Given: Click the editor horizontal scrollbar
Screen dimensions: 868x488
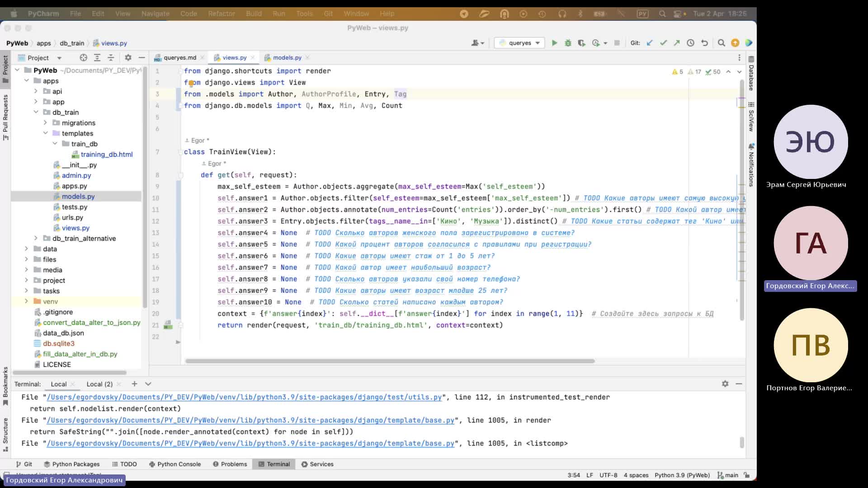Looking at the screenshot, I should pos(390,361).
